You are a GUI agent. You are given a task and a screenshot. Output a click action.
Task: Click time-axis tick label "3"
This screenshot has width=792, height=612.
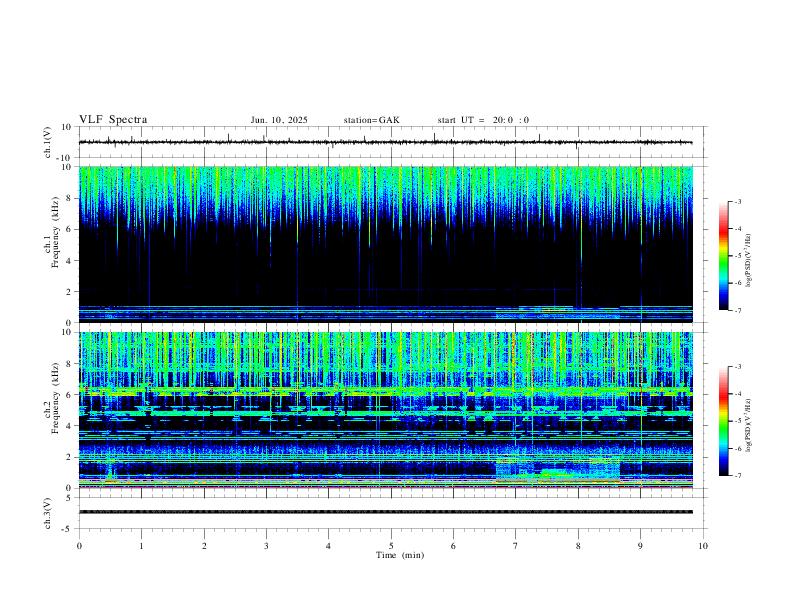[266, 546]
